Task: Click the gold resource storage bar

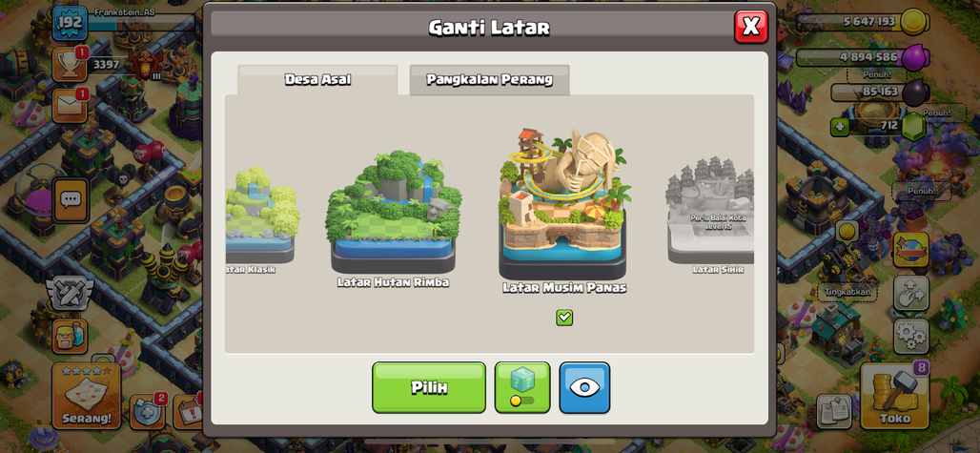Action: click(x=863, y=22)
